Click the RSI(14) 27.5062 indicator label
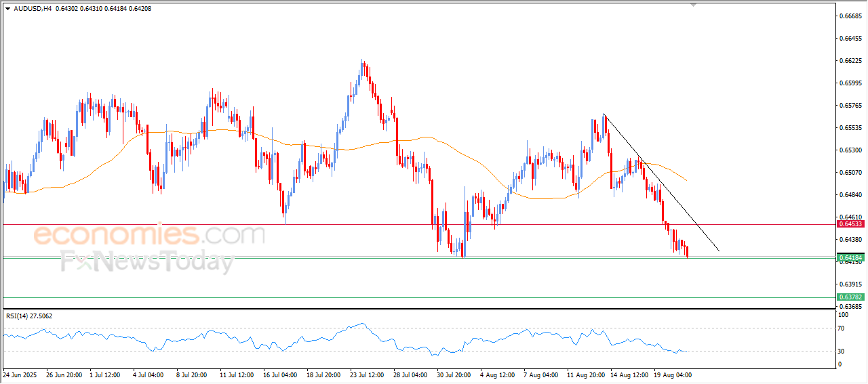The image size is (868, 384). pos(29,316)
